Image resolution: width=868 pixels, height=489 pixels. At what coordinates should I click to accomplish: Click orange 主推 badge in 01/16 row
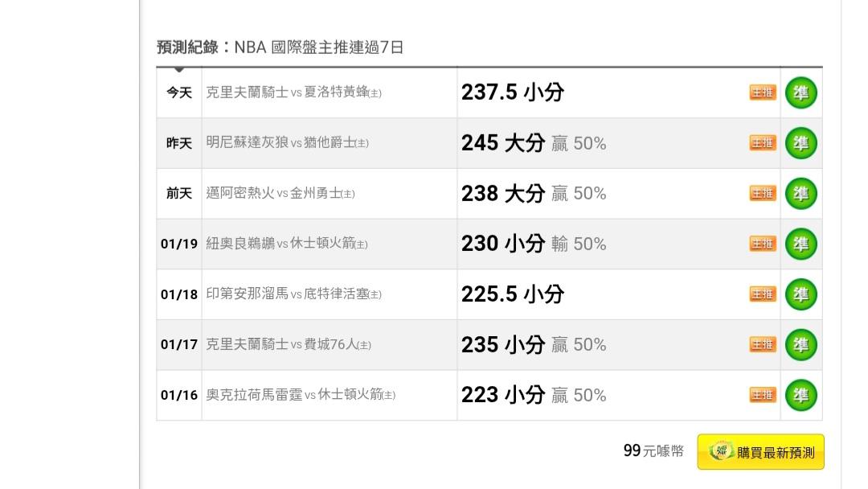pos(763,395)
